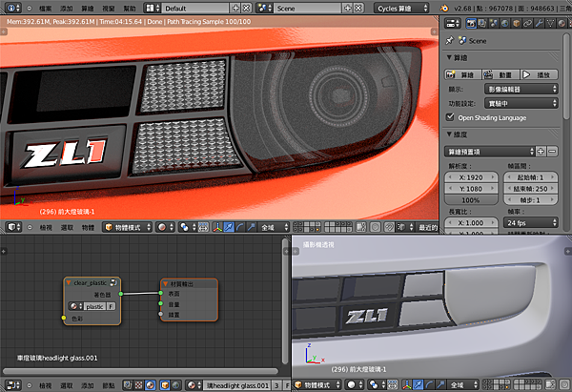Open the Cycles render engine dropdown
This screenshot has width=572, height=392.
402,8
